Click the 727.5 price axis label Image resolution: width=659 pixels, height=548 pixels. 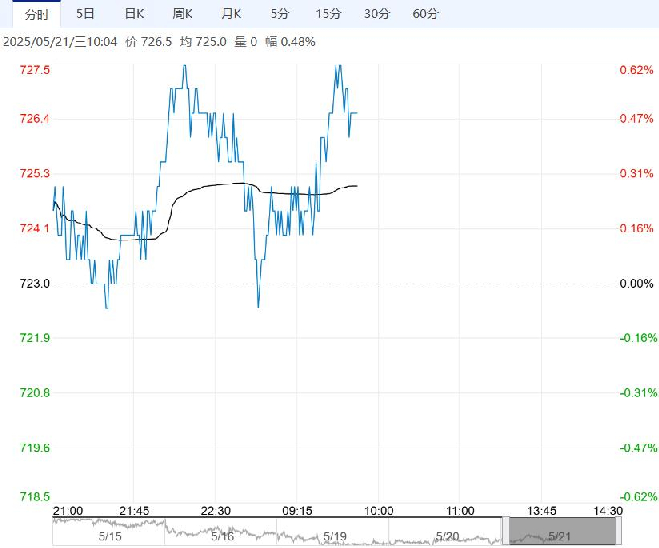[34, 70]
